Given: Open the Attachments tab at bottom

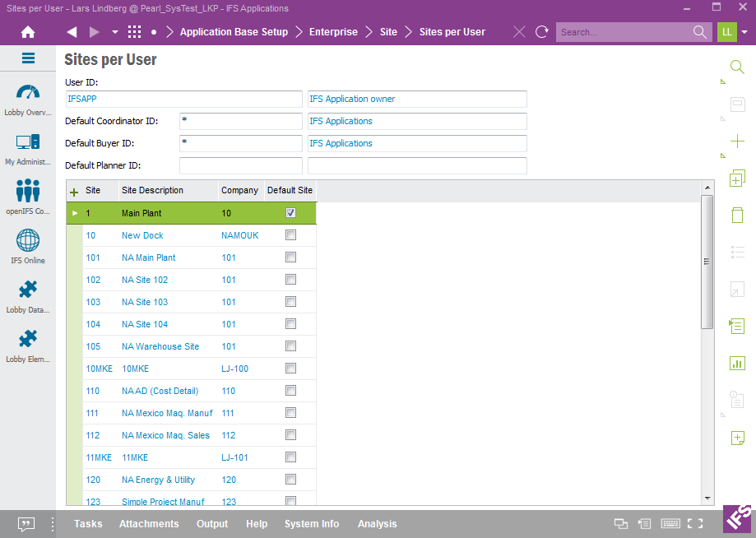Looking at the screenshot, I should (149, 524).
